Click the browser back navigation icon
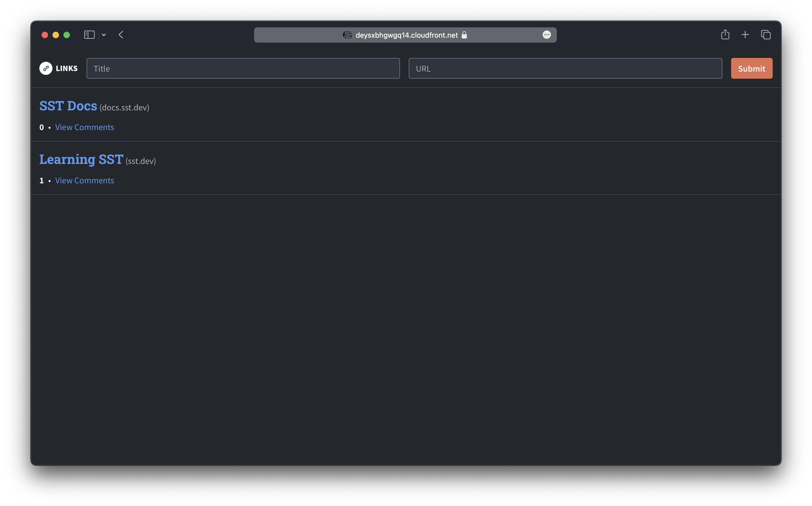This screenshot has width=812, height=506. 121,34
